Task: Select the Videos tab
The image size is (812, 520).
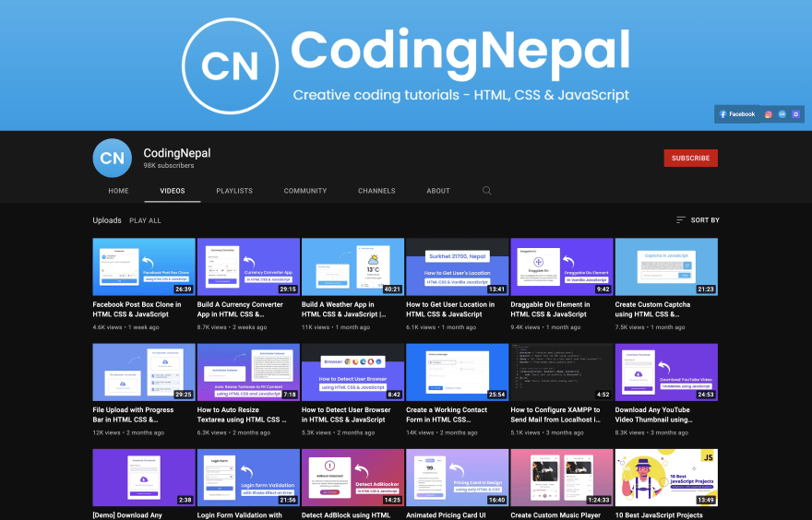Action: click(173, 191)
